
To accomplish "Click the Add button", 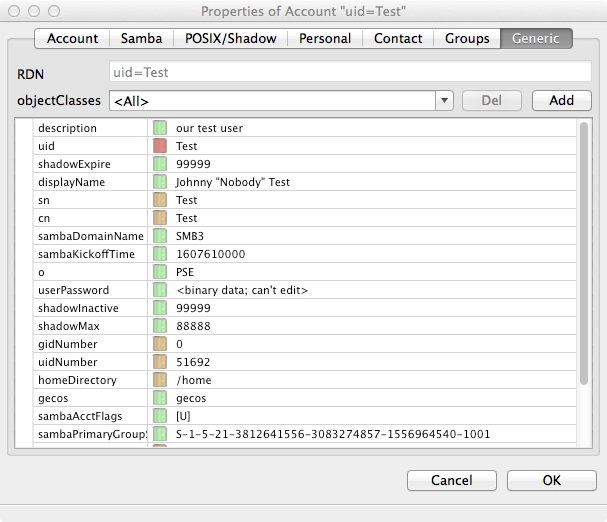I will pos(562,101).
